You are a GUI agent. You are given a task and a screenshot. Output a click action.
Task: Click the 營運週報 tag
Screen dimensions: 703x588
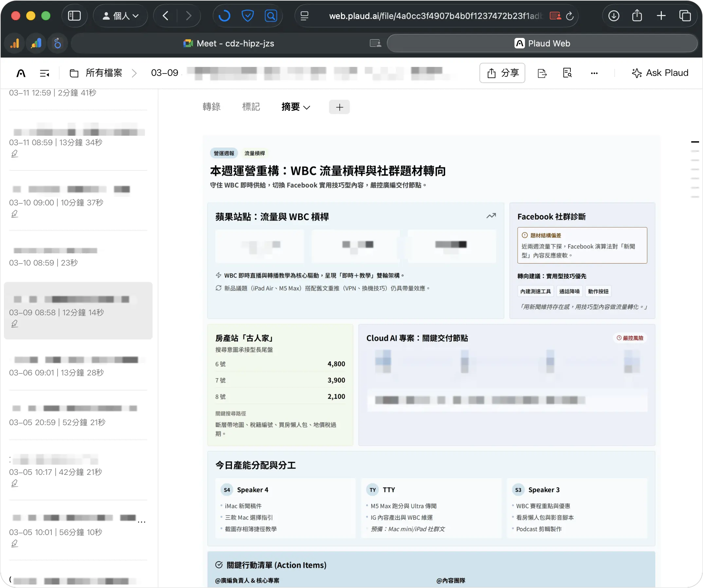(224, 153)
